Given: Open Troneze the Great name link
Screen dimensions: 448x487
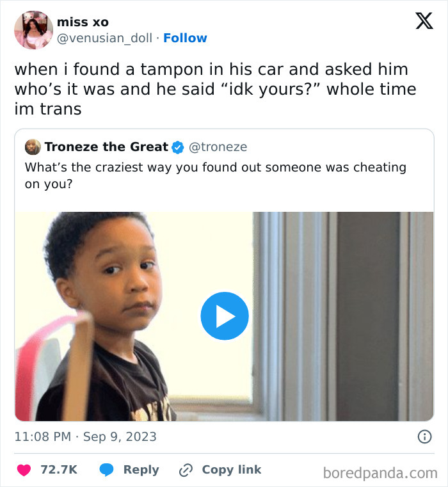Looking at the screenshot, I should tap(106, 147).
